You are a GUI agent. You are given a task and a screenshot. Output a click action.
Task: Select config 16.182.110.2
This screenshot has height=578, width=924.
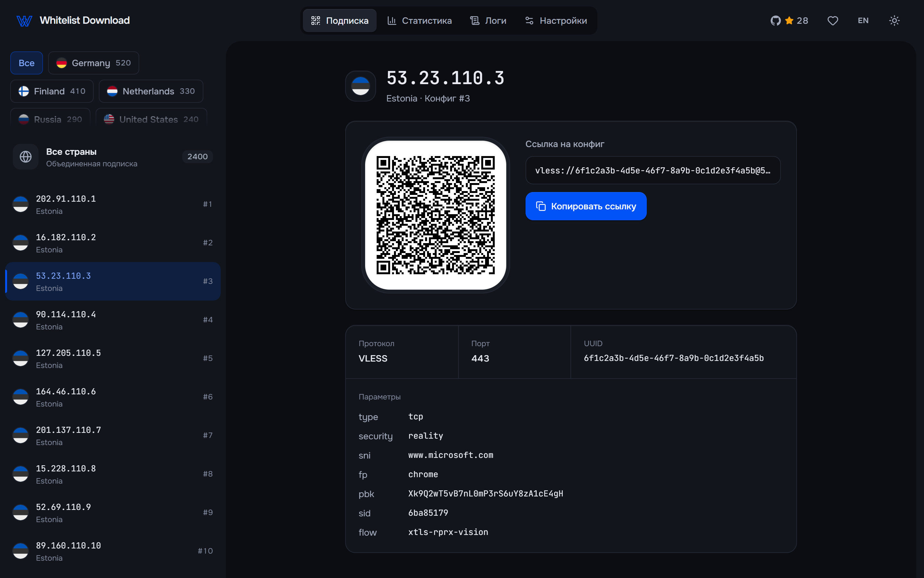[x=113, y=243]
